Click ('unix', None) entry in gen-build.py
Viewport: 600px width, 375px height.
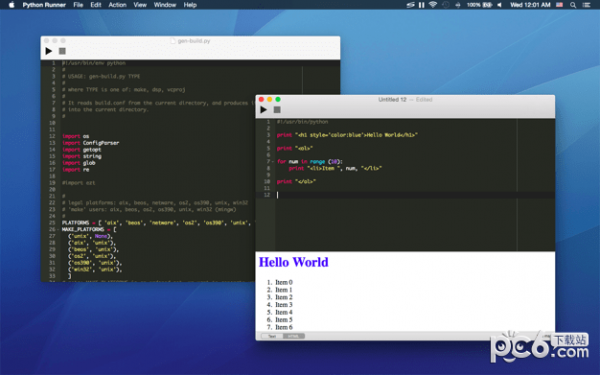90,236
